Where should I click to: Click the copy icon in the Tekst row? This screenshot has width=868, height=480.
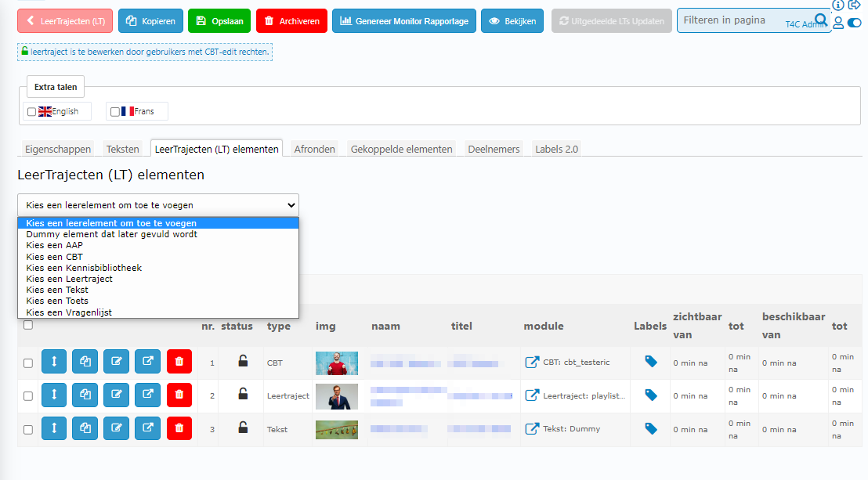tap(85, 428)
